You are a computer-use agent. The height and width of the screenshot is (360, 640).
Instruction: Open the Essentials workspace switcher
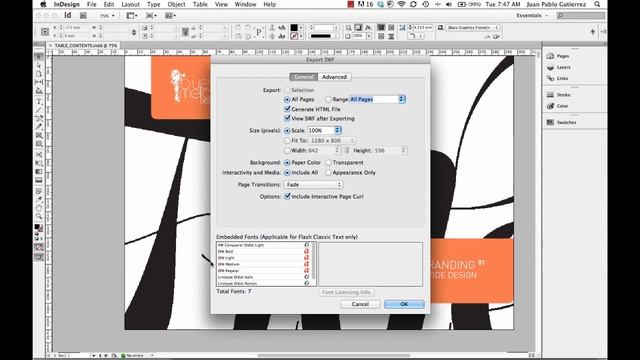tap(532, 16)
